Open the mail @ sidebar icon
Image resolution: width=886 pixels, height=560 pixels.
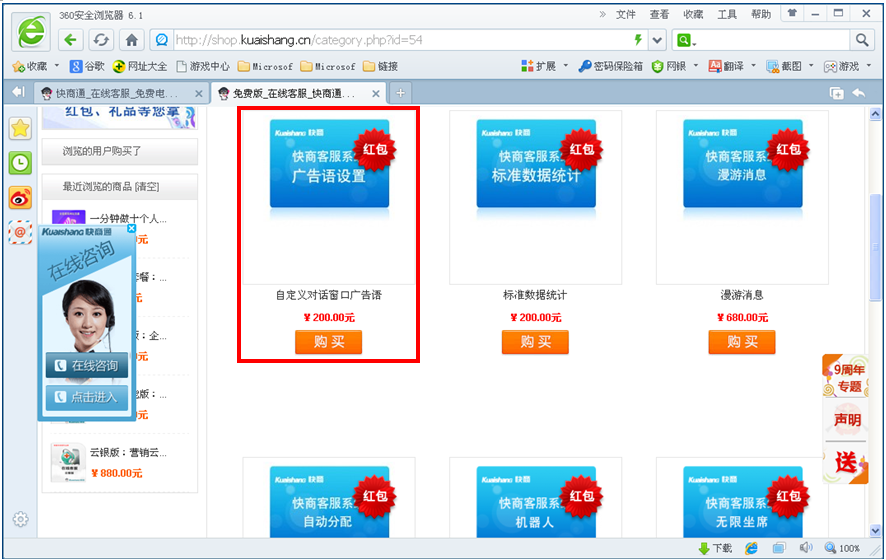20,232
